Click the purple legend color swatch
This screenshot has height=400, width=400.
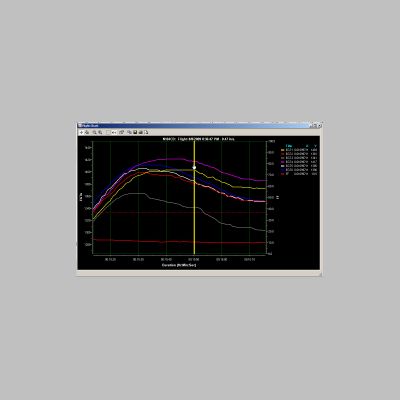tap(283, 162)
